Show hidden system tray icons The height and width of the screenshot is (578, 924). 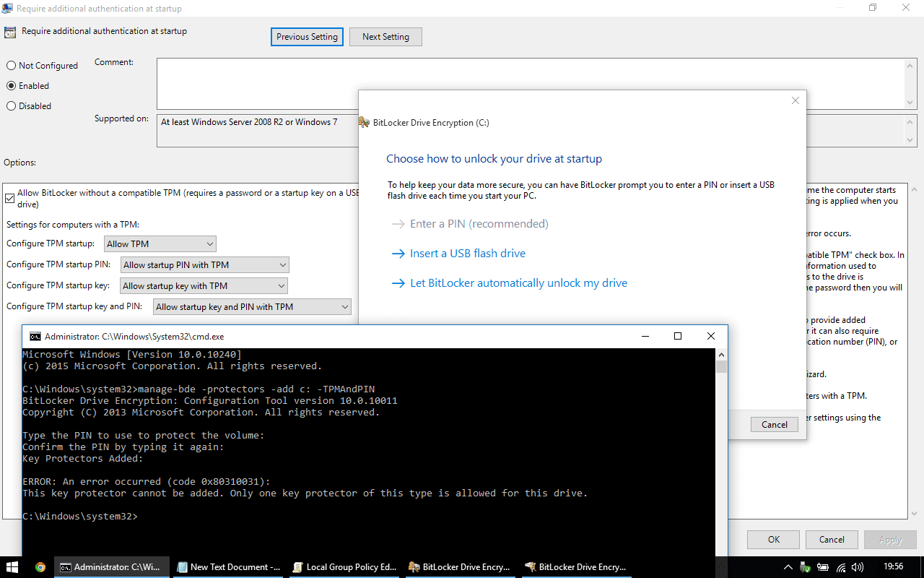coord(788,567)
